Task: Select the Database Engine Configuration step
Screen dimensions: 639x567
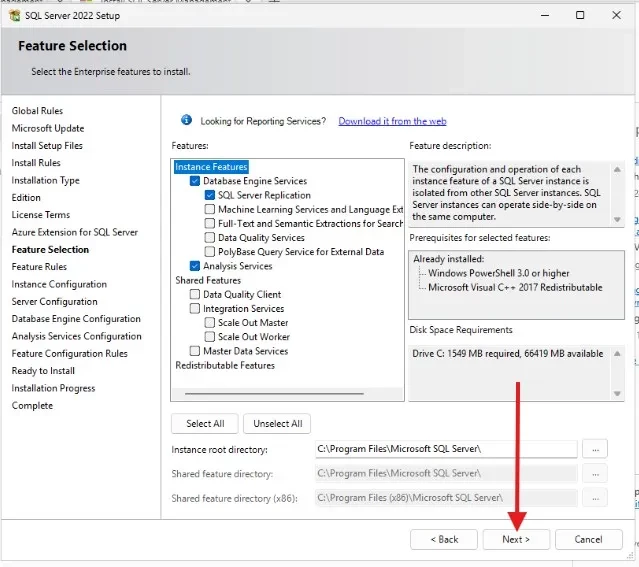Action: tap(76, 319)
